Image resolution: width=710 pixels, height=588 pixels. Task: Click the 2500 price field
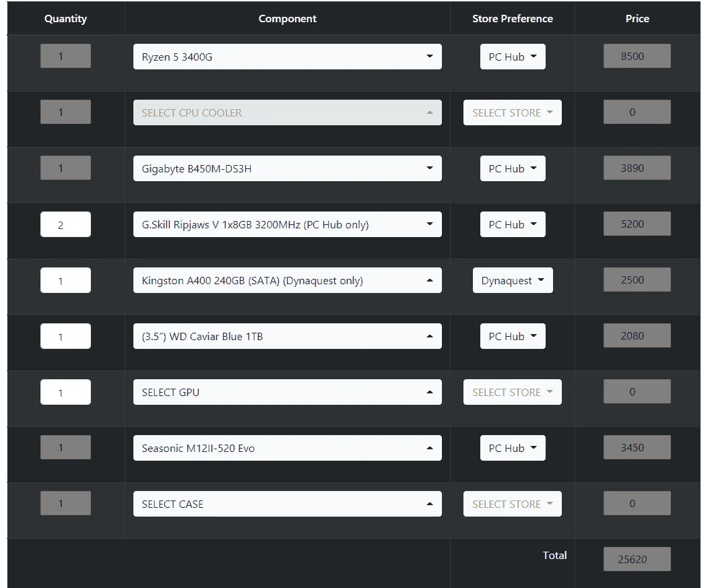click(x=637, y=280)
